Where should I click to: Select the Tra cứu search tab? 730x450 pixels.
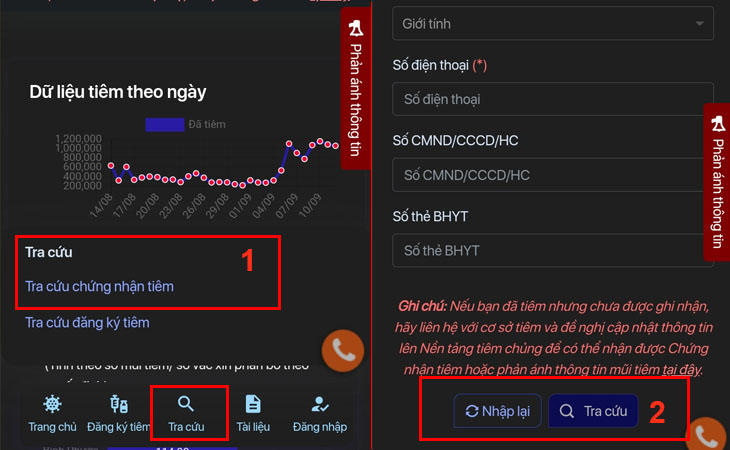point(186,413)
